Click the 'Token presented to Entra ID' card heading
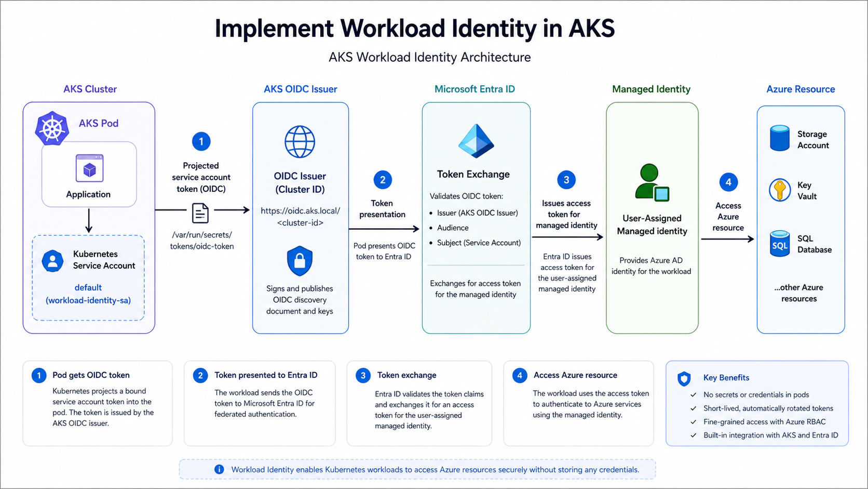Viewport: 868px width, 489px height. (266, 375)
